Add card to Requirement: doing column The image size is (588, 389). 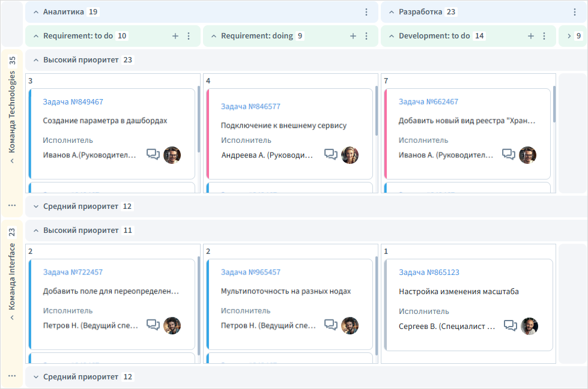coord(353,36)
